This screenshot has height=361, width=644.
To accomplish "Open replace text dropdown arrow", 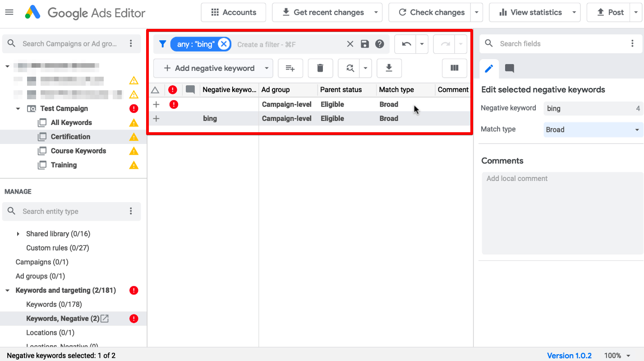I will click(365, 68).
